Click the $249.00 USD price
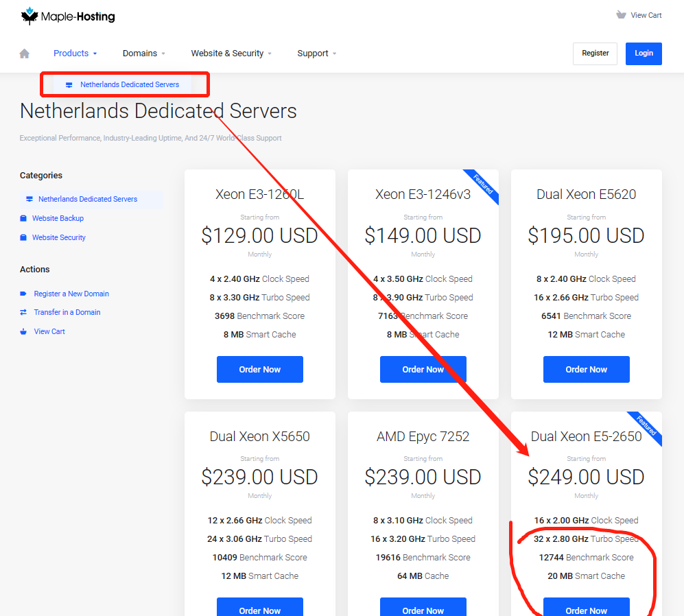 tap(587, 477)
